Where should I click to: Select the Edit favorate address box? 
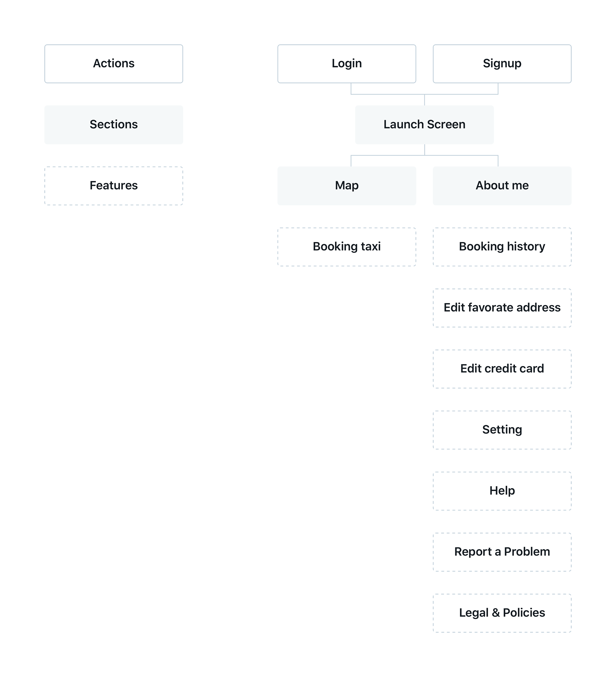tap(502, 308)
